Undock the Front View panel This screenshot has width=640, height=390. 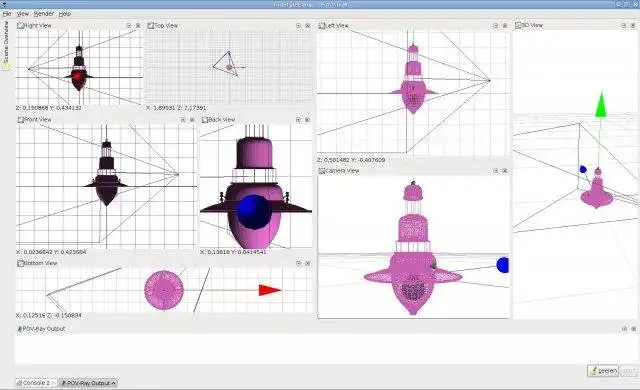coord(183,120)
